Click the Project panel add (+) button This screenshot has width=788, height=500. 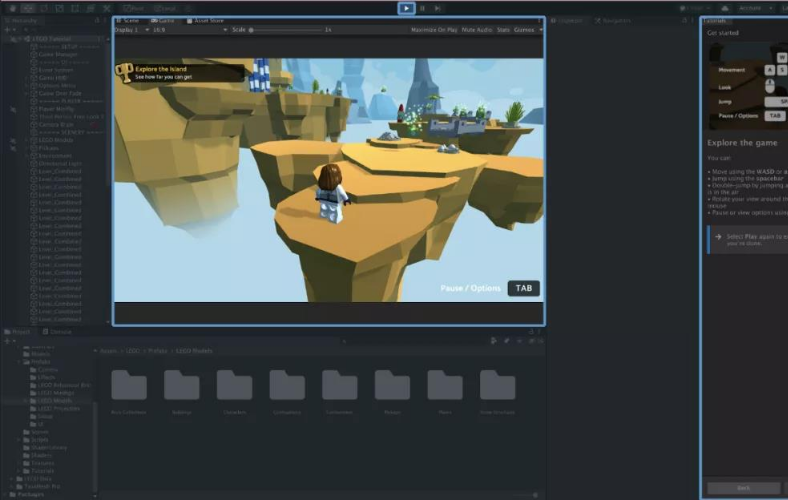click(9, 341)
